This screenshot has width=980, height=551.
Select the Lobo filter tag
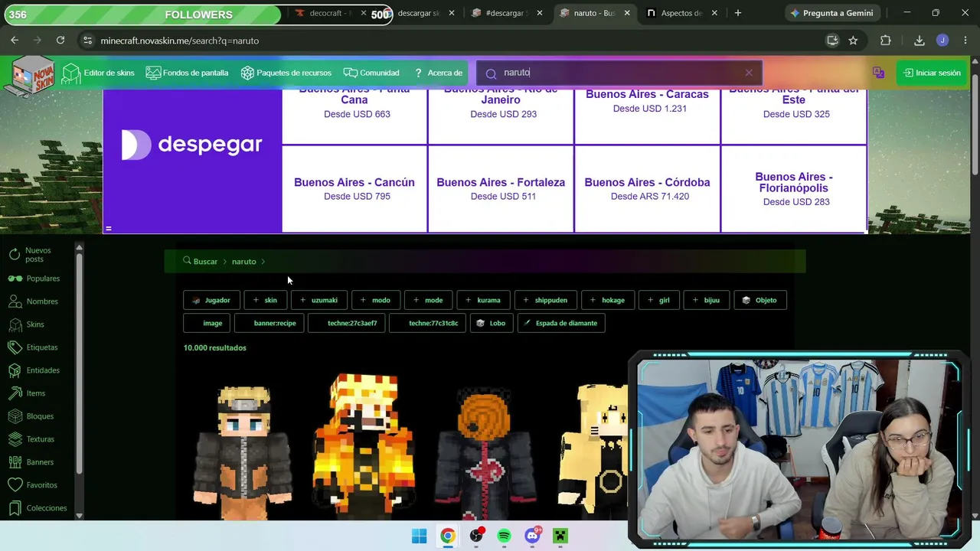click(492, 323)
